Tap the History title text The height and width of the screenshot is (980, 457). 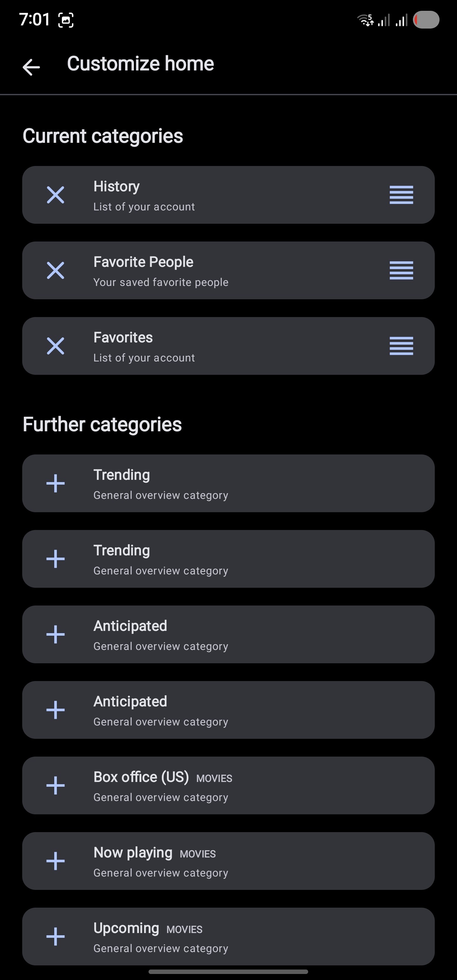coord(116,186)
